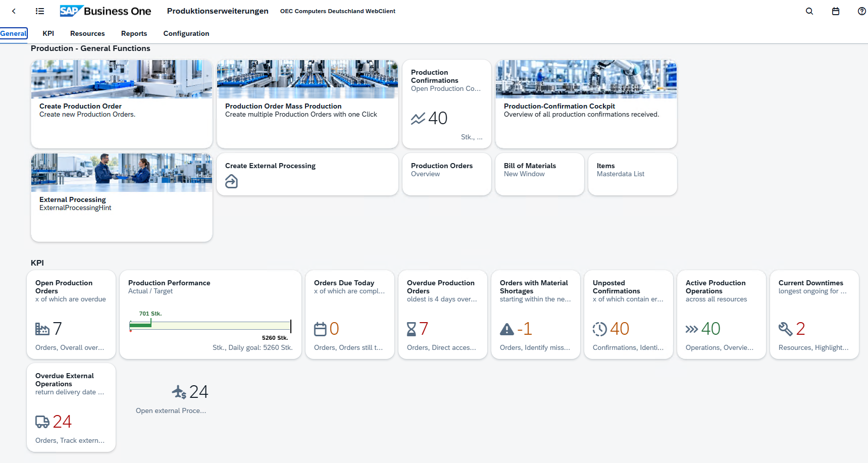
Task: Click the SAP Business One logo
Action: pos(105,11)
